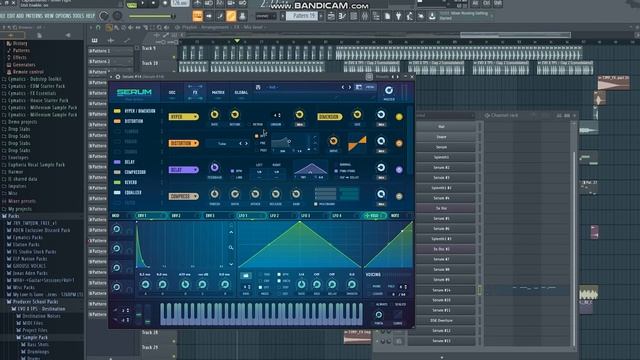Image resolution: width=640 pixels, height=360 pixels.
Task: Open the HYPER effect dropdown
Action: [x=184, y=117]
